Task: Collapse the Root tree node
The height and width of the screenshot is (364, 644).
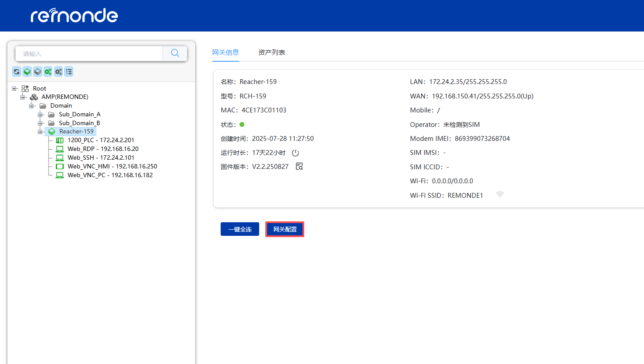Action: [14, 88]
